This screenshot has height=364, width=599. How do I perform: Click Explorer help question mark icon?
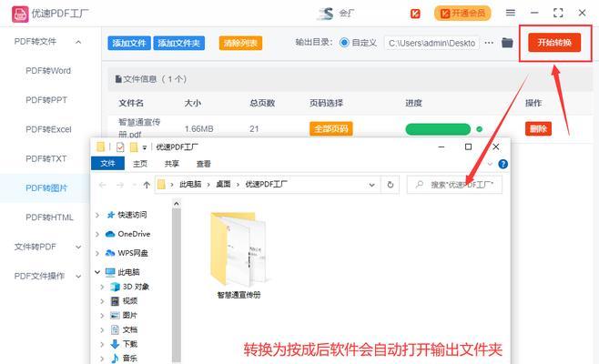click(x=503, y=164)
